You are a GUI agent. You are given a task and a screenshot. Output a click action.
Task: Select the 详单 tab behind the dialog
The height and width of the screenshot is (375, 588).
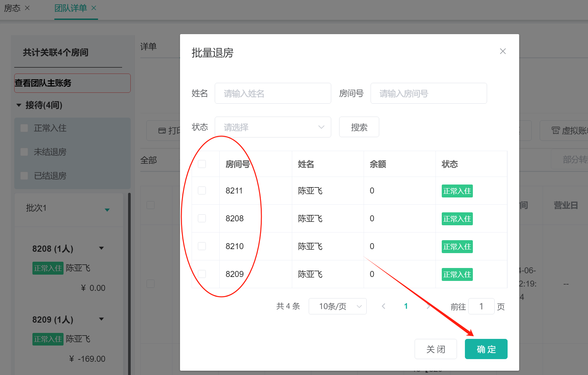[149, 47]
